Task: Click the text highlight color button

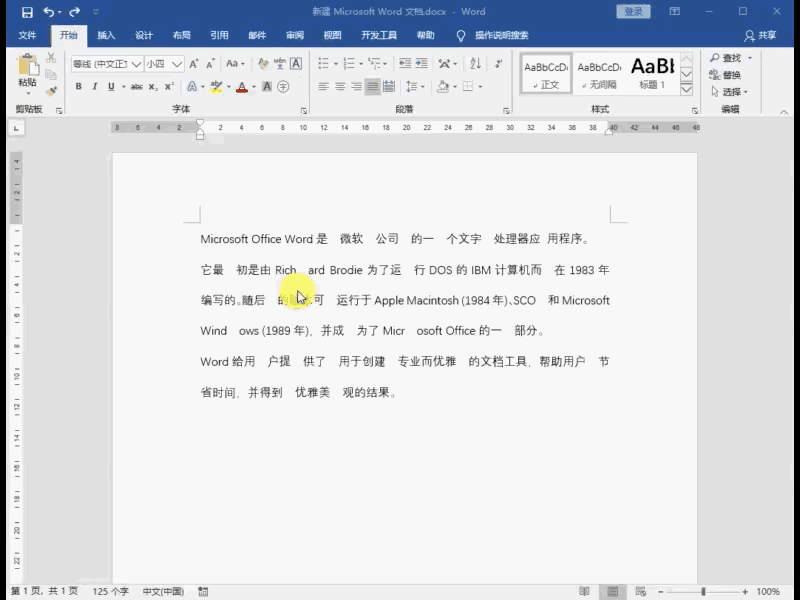Action: pyautogui.click(x=216, y=87)
